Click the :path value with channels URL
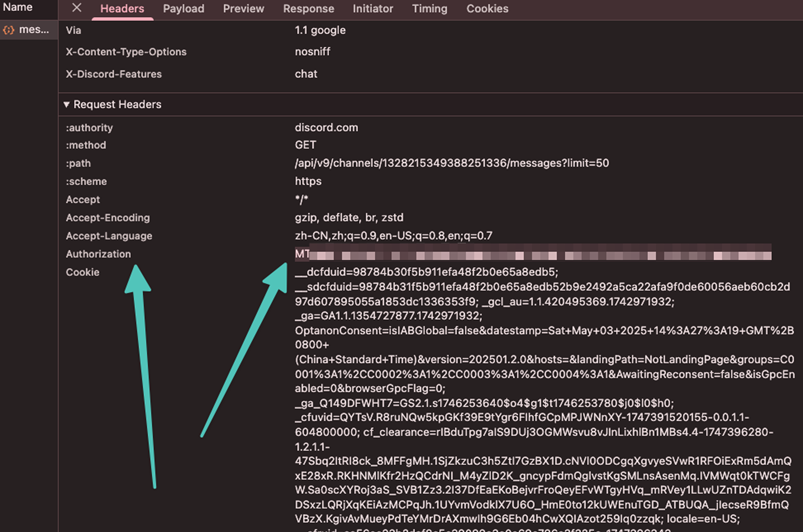Viewport: 803px width, 532px height. 452,163
